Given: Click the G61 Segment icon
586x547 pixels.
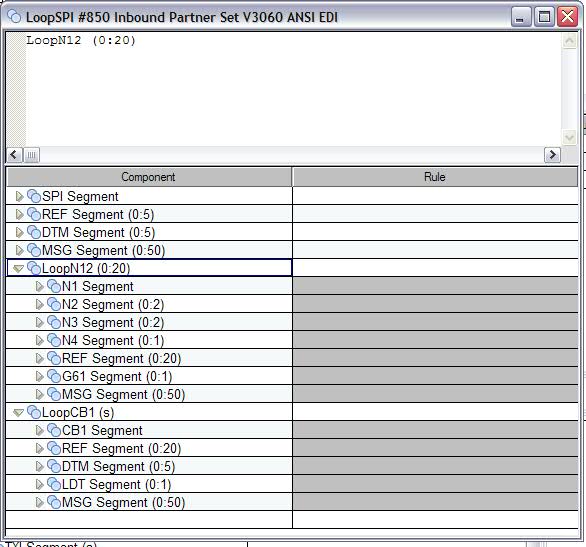Looking at the screenshot, I should (54, 376).
